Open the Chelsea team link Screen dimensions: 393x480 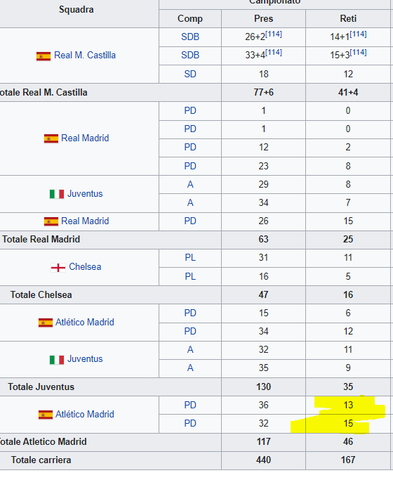point(85,267)
